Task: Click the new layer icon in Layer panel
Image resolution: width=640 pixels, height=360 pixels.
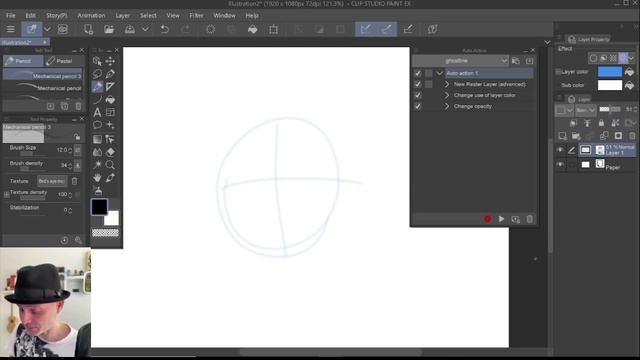Action: point(562,136)
